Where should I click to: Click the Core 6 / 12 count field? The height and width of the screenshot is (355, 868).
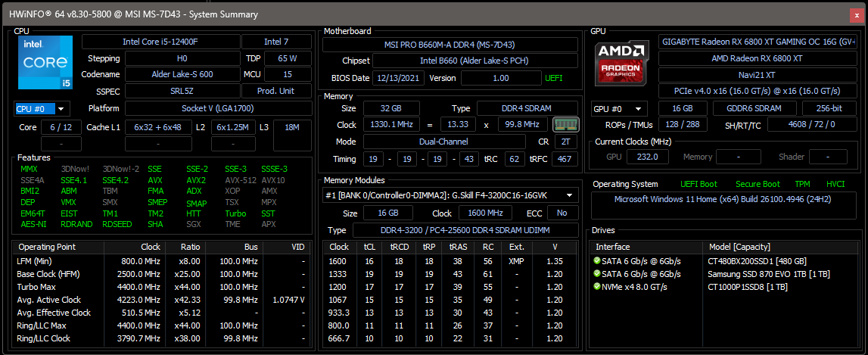(61, 127)
